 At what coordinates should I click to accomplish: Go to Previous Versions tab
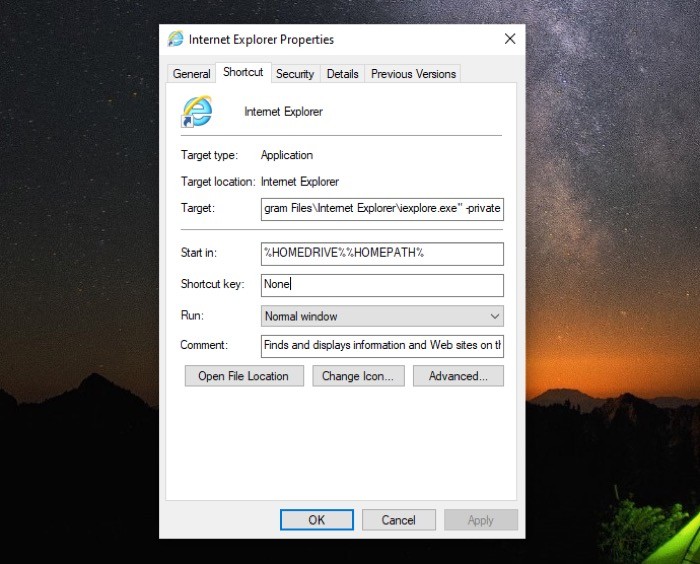[413, 74]
